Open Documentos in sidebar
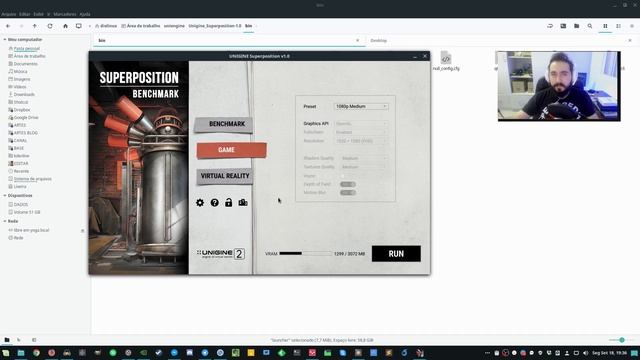640x360 pixels. [x=25, y=64]
